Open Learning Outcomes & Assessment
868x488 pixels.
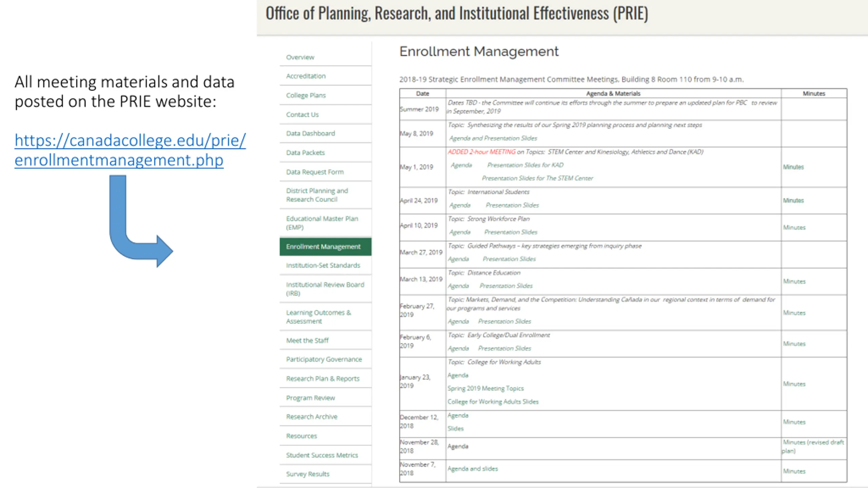coord(319,317)
